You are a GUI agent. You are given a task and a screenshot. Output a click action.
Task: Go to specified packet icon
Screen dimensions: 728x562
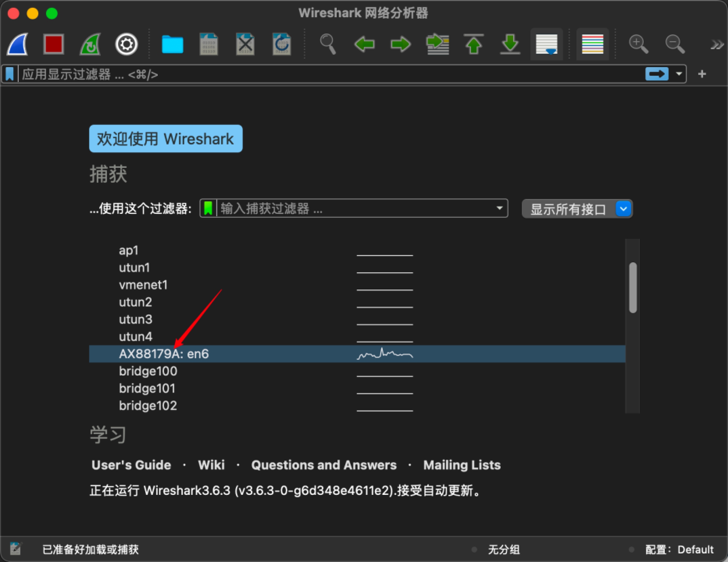pyautogui.click(x=437, y=44)
